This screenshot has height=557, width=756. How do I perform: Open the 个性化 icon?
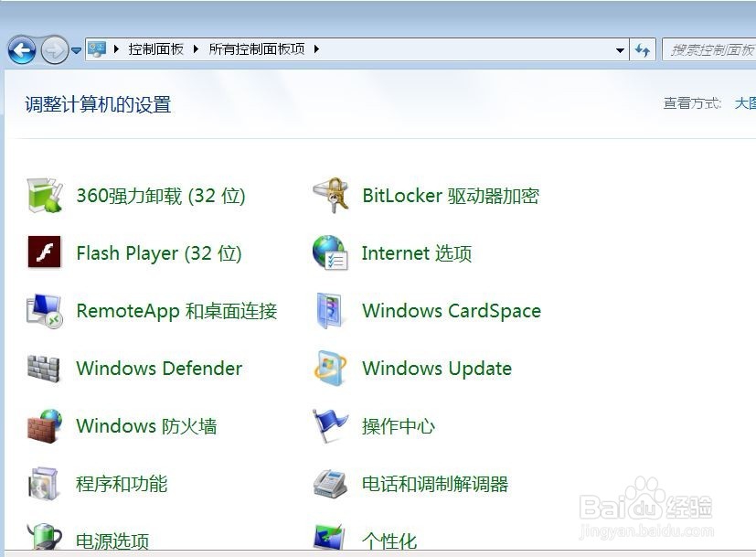click(329, 537)
